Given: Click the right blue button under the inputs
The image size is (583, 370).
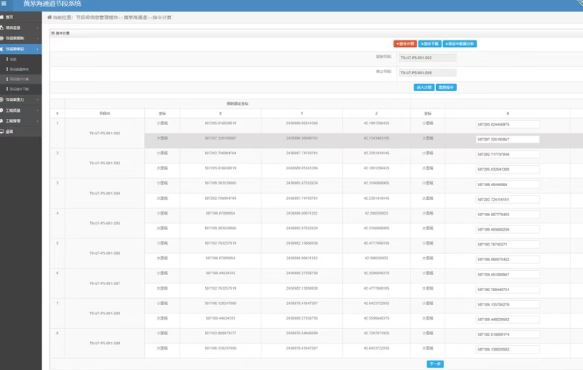Looking at the screenshot, I should (x=446, y=87).
